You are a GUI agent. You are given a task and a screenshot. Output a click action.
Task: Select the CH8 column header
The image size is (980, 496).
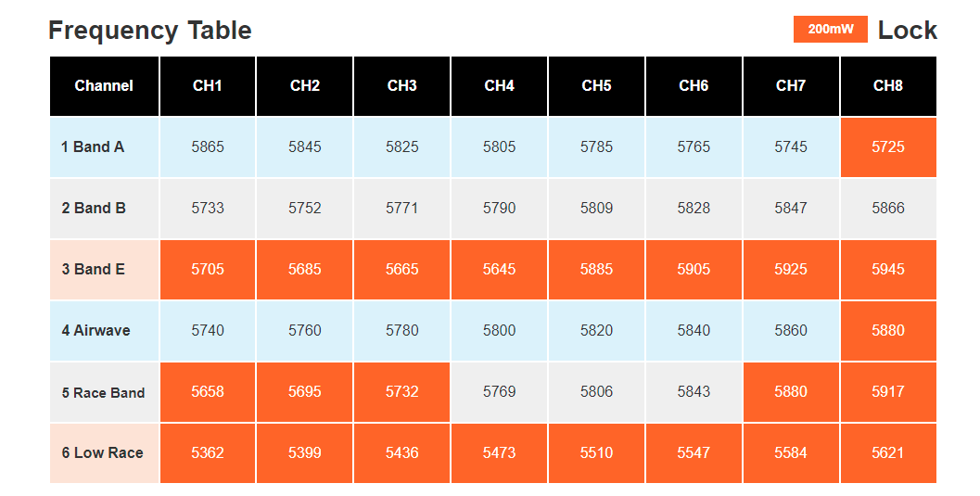point(888,85)
